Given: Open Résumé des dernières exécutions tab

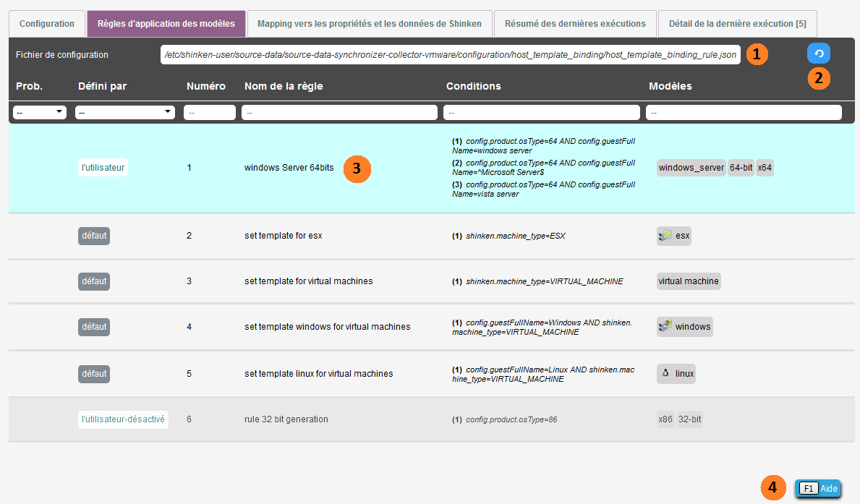Looking at the screenshot, I should pos(575,24).
